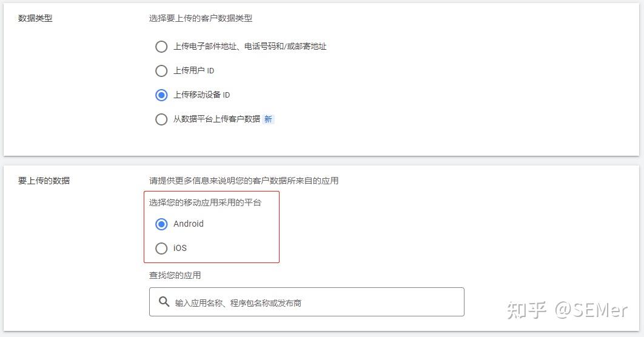
Task: Select the 上传移动设备 ID radio circle
Action: coord(161,95)
